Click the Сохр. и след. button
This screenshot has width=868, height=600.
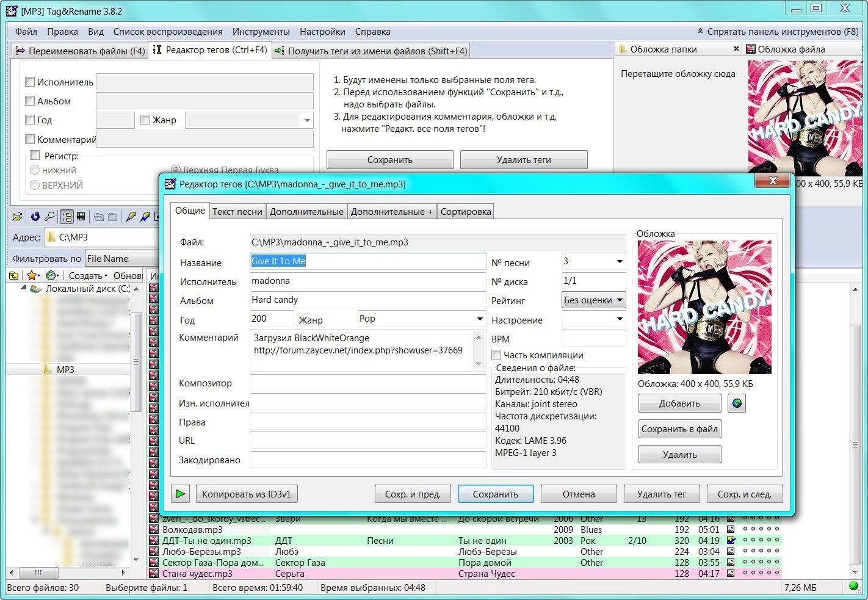[x=744, y=494]
